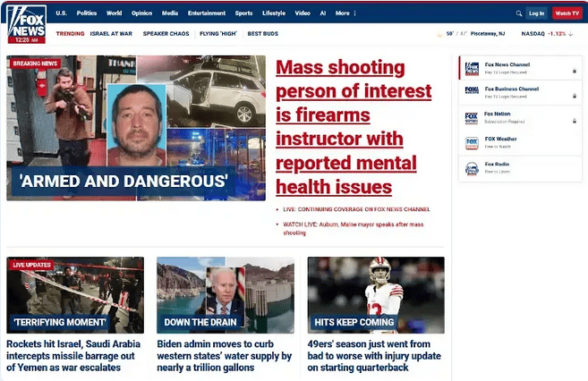Click the BREAKING NEWS badge
The height and width of the screenshot is (381, 588).
tap(35, 63)
